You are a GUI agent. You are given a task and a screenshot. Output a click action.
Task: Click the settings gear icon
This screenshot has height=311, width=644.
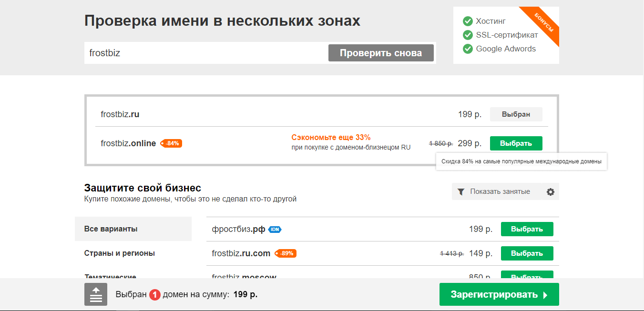point(551,192)
